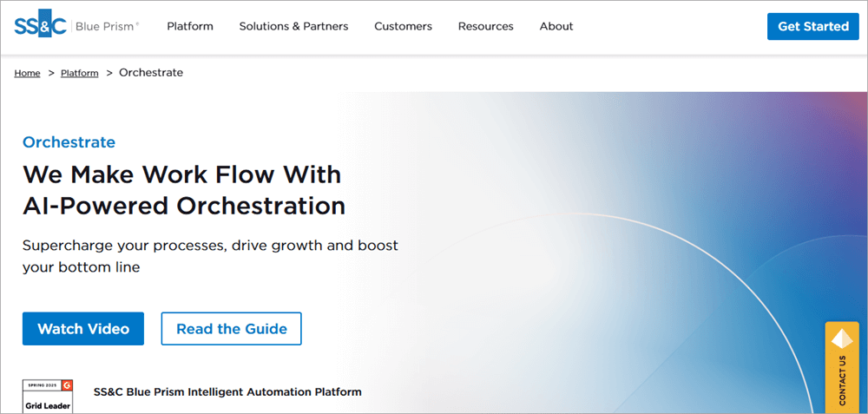Click the blue Orchestrate heading
The image size is (868, 414).
(x=69, y=142)
